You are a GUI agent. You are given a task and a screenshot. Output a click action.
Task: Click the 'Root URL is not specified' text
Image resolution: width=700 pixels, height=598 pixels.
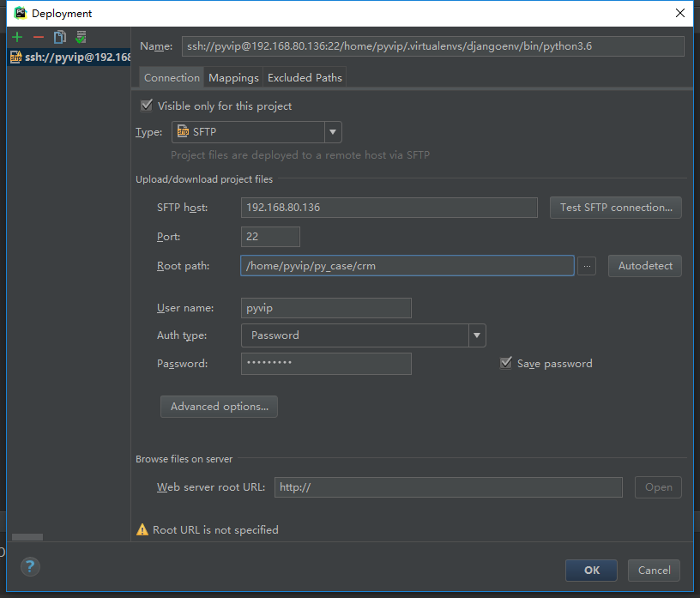pos(215,530)
